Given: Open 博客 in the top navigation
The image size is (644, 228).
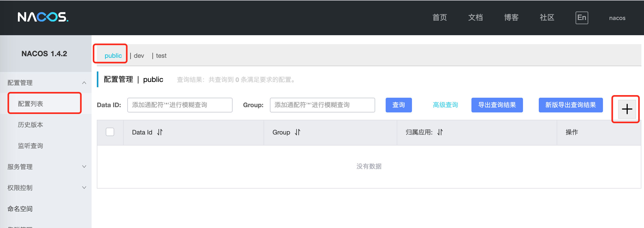Looking at the screenshot, I should [511, 18].
